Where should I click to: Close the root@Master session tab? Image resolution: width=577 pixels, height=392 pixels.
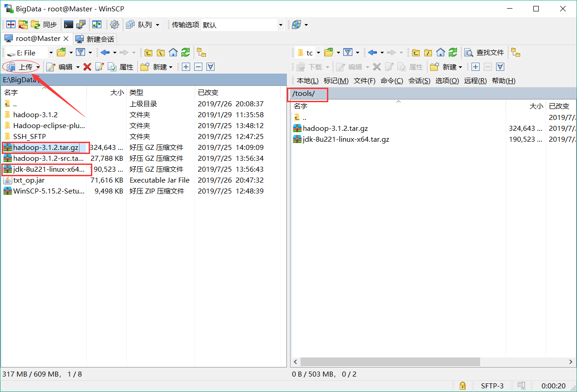tap(66, 39)
